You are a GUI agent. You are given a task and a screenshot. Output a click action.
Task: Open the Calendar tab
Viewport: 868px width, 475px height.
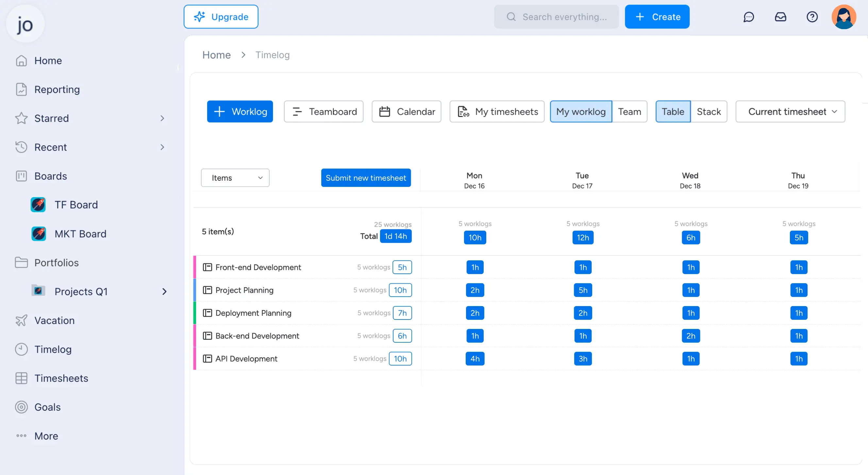point(406,111)
